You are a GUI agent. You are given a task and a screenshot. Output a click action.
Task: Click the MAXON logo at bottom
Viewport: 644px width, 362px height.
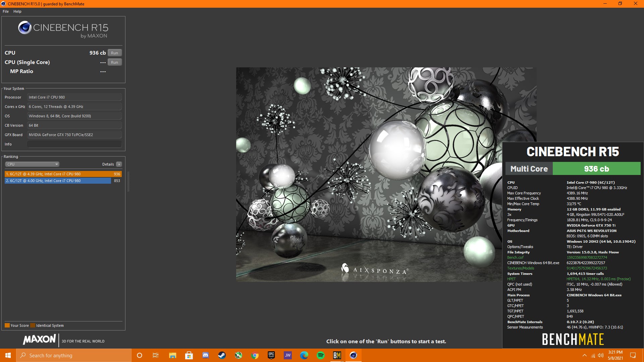[x=39, y=340]
